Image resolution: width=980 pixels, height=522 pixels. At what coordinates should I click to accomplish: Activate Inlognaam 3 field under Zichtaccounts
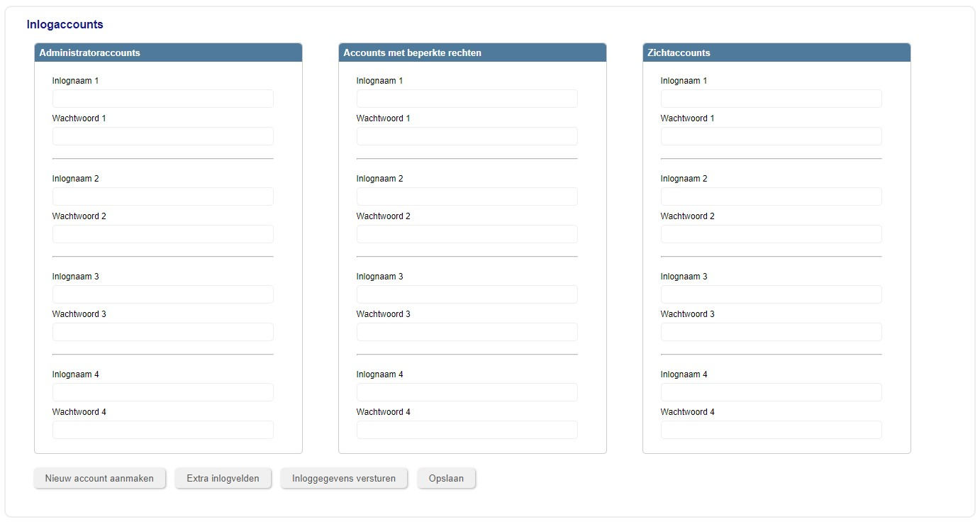tap(772, 294)
